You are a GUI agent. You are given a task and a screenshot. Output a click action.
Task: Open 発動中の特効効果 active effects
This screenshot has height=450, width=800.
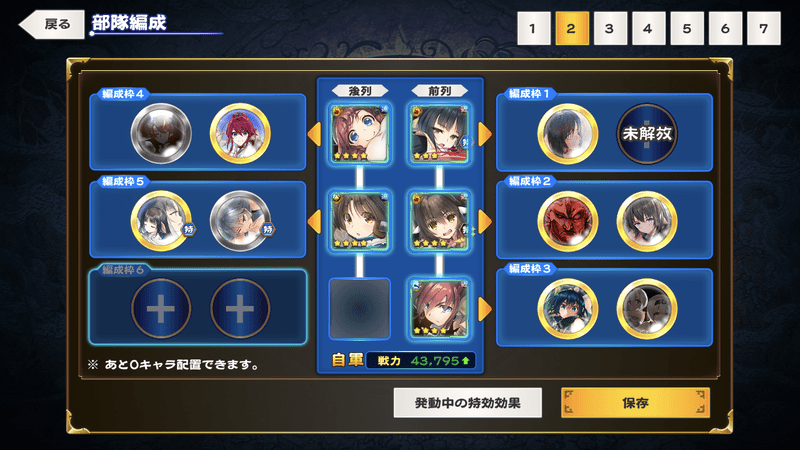coord(467,403)
